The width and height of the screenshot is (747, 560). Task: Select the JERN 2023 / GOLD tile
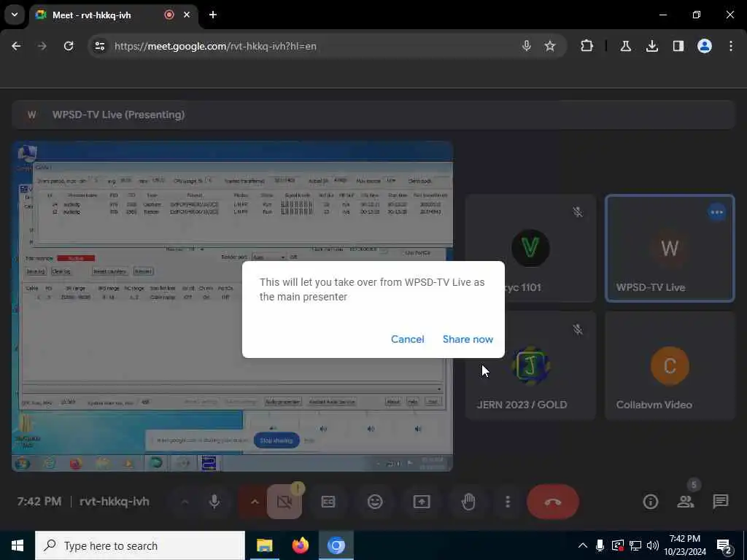[531, 366]
